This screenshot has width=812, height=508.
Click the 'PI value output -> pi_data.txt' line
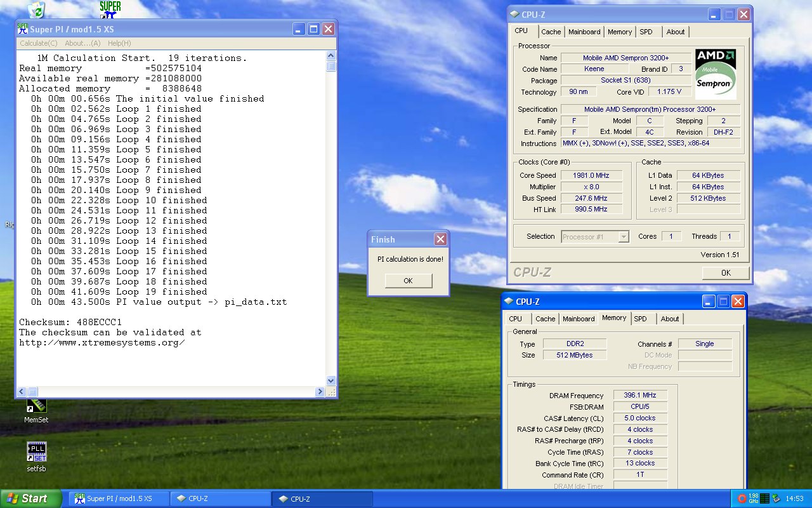click(159, 302)
